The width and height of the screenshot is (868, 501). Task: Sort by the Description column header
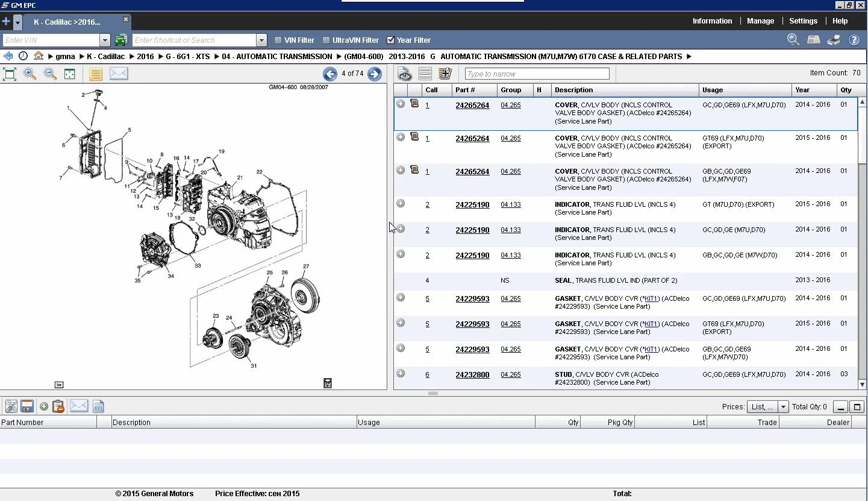[625, 90]
